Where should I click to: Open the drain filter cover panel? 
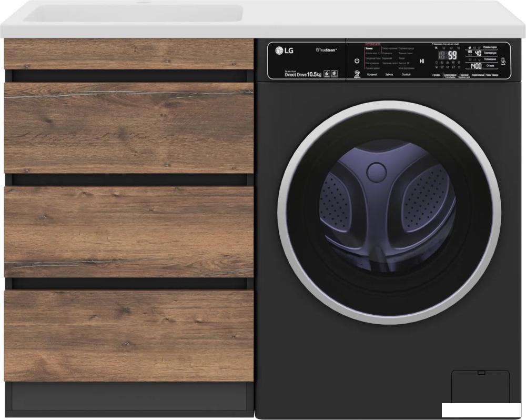pos(480,387)
